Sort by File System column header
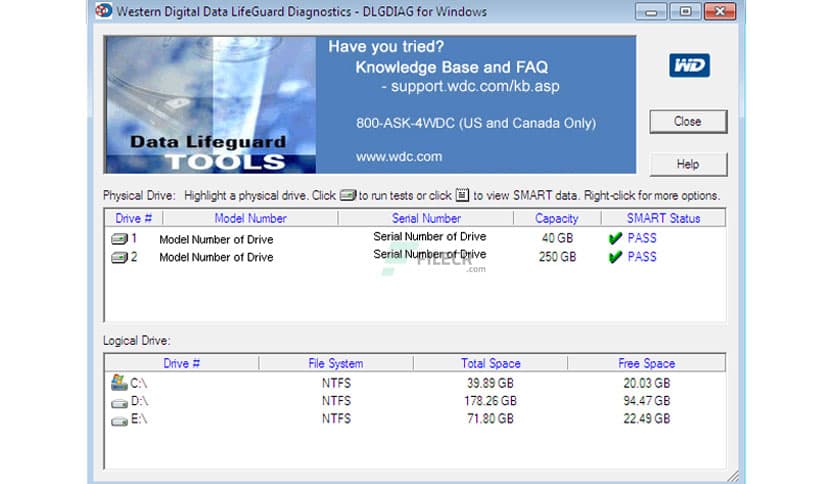Screen dimensions: 836x484 point(336,363)
